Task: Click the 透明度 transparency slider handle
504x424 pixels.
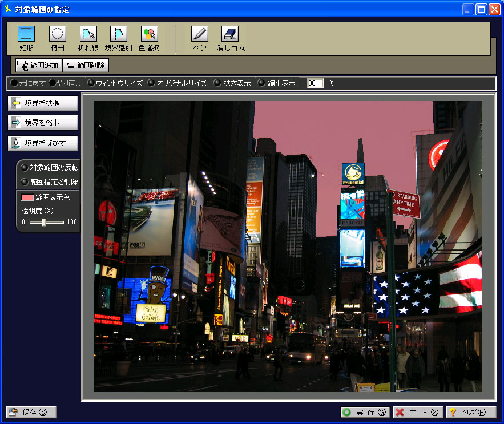Action: [45, 222]
